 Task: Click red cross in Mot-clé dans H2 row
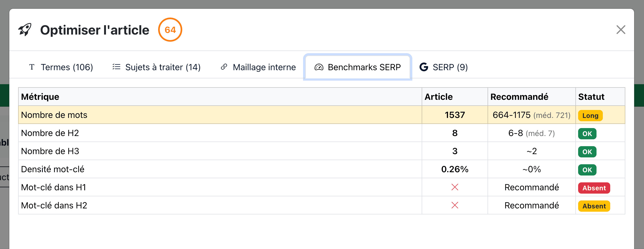pos(455,205)
